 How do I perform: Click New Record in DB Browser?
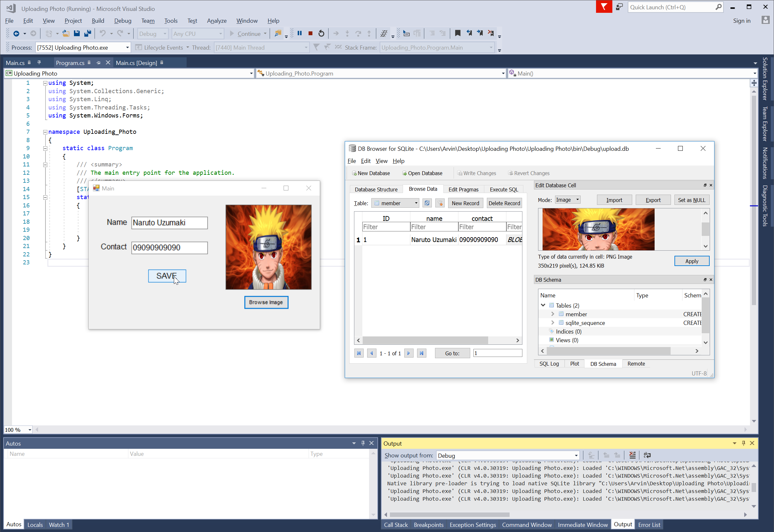[465, 203]
